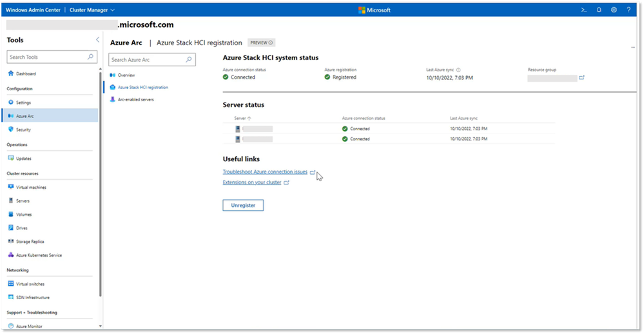
Task: Click magnifier in Search Azure Arc
Action: click(x=188, y=59)
